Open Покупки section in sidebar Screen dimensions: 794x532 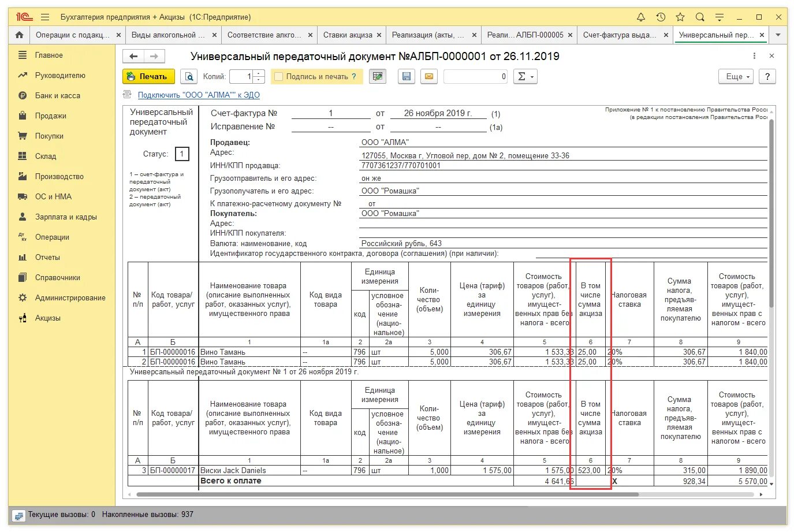point(49,136)
